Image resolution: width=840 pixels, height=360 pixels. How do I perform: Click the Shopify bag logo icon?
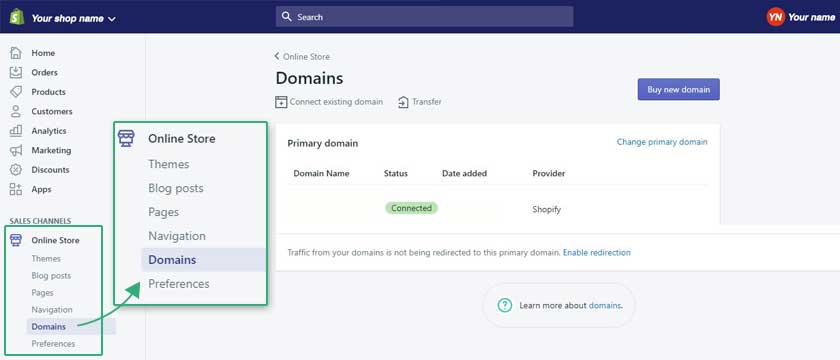tap(17, 17)
